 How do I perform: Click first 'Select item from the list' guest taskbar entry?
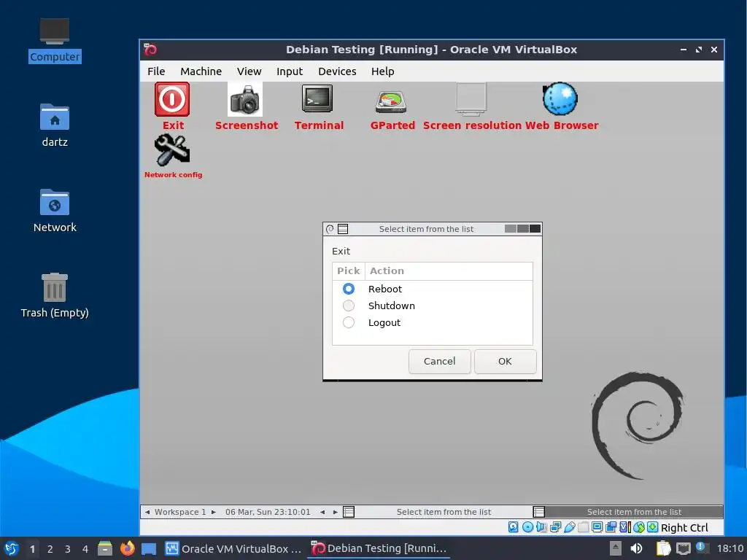pyautogui.click(x=436, y=512)
